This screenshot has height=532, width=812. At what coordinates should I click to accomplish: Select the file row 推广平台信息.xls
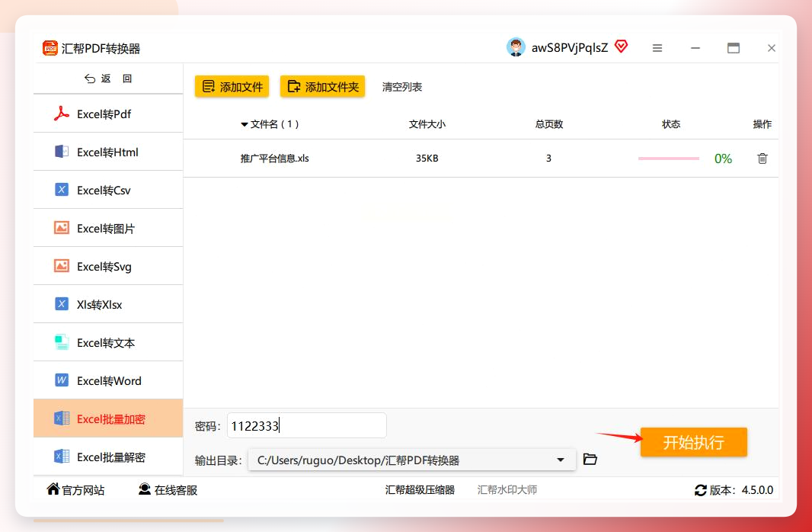coord(481,159)
